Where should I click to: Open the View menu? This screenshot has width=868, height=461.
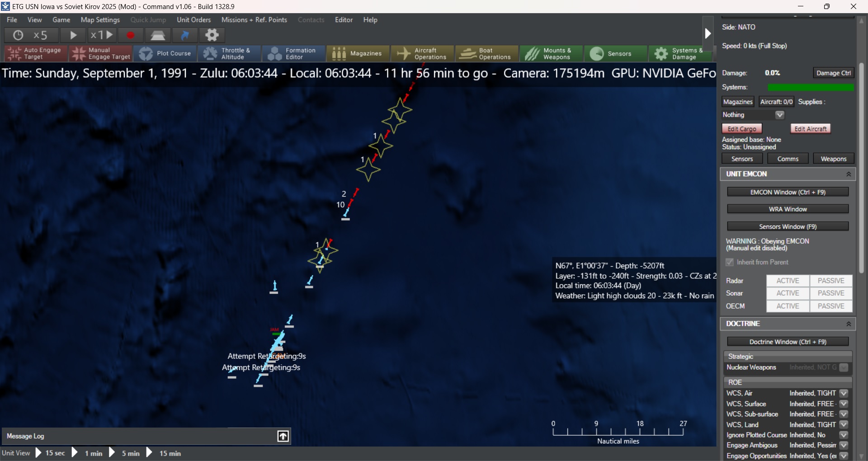35,20
